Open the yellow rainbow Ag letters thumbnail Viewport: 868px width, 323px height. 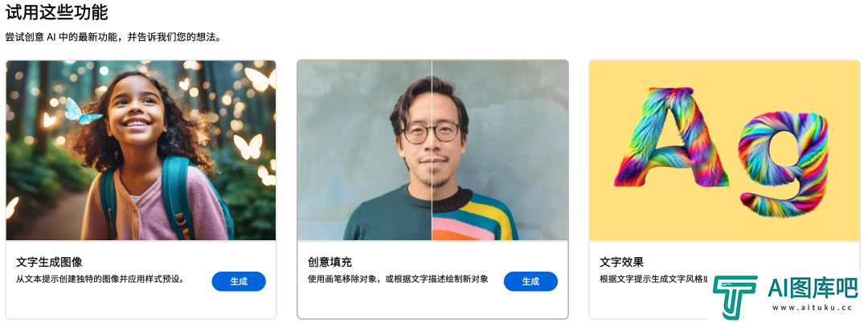click(x=725, y=150)
